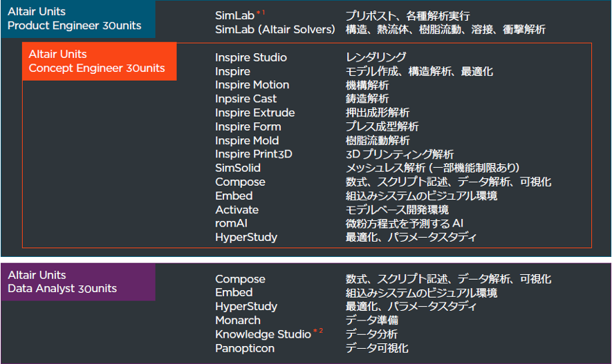Image resolution: width=612 pixels, height=364 pixels.
Task: Select 'Inspire Motion' product name
Action: 252,85
